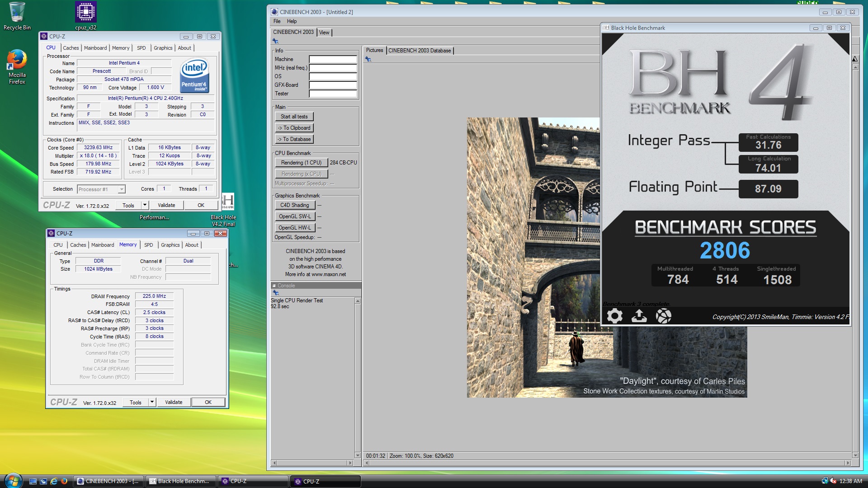Image resolution: width=868 pixels, height=488 pixels.
Task: Click the muted volume icon in the tray
Action: coord(833,481)
